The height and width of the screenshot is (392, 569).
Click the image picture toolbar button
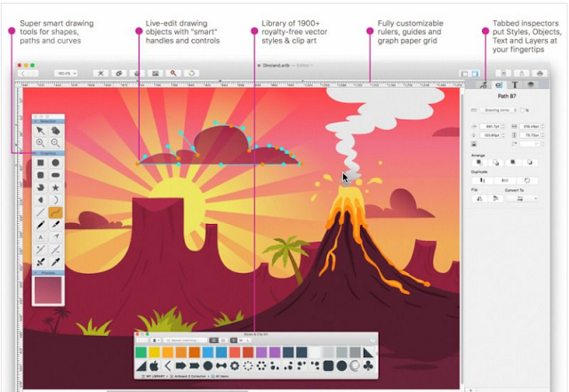point(156,73)
